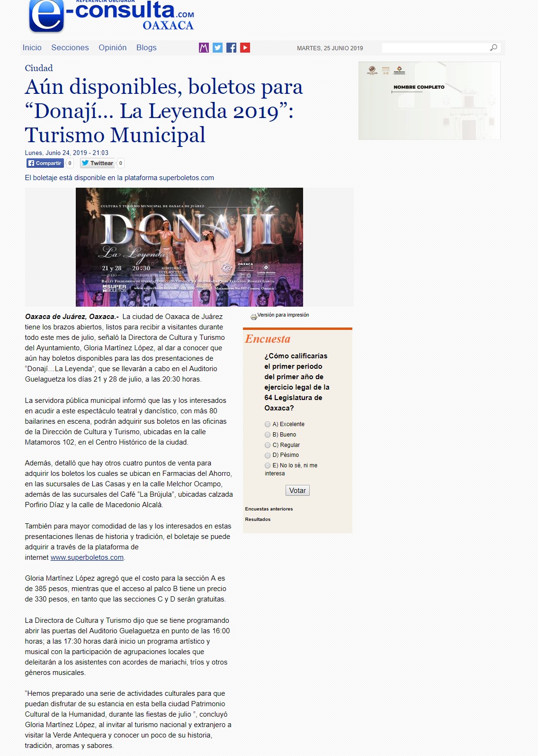This screenshot has width=538, height=756.
Task: Select survey option C) Regular
Action: [268, 445]
